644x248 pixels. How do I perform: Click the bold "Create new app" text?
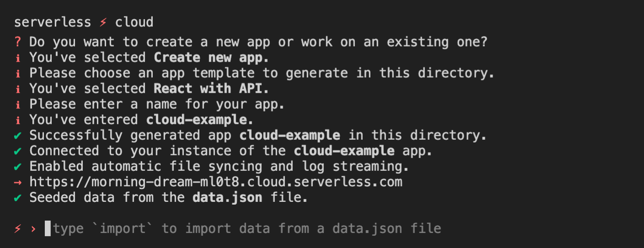[211, 58]
